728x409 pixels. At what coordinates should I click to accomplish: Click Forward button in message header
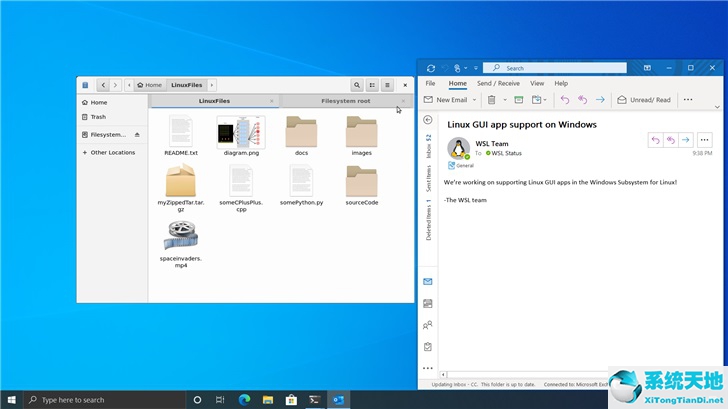[686, 140]
